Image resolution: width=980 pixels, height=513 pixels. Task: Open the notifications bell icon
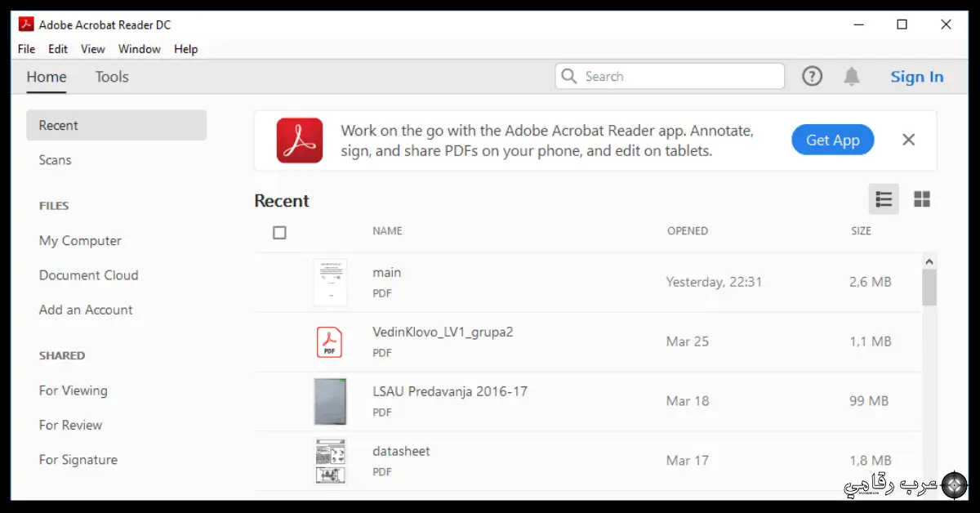point(852,76)
